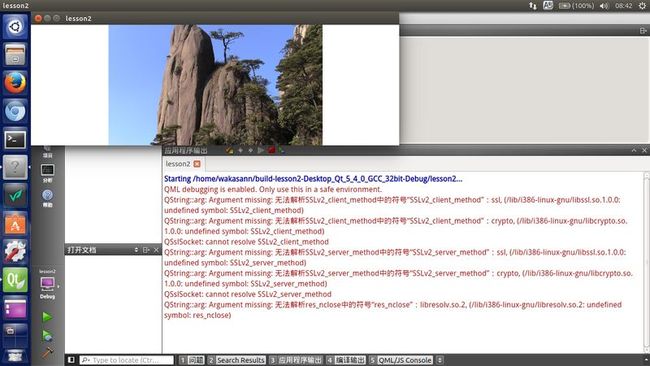Split the 打开文档 side panel
650x366 pixels.
(x=146, y=250)
